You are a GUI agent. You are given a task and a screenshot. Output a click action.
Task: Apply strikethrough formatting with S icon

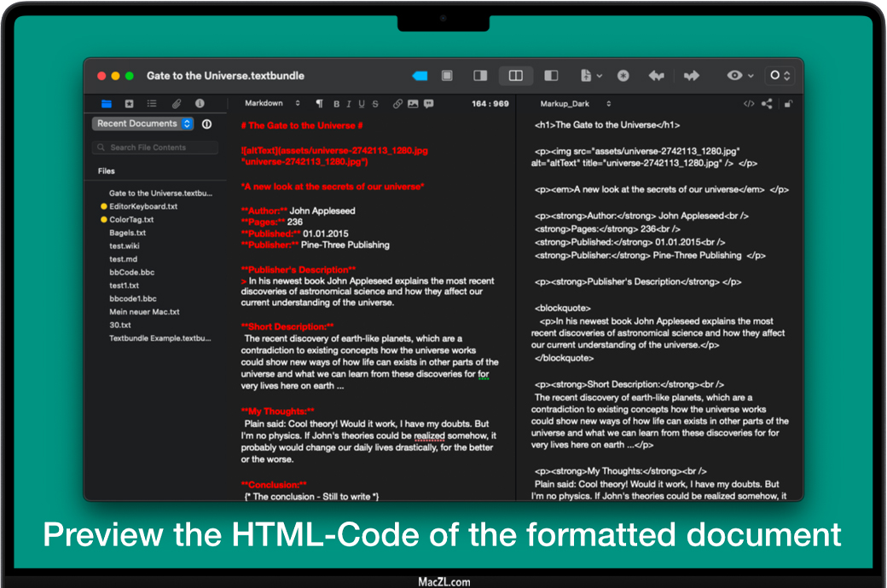pos(375,104)
